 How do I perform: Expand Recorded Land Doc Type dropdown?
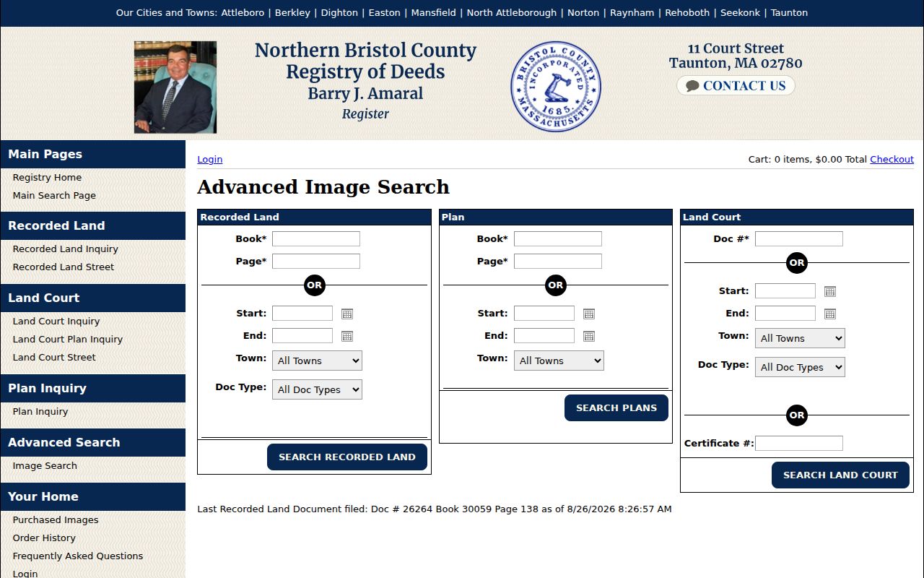317,389
